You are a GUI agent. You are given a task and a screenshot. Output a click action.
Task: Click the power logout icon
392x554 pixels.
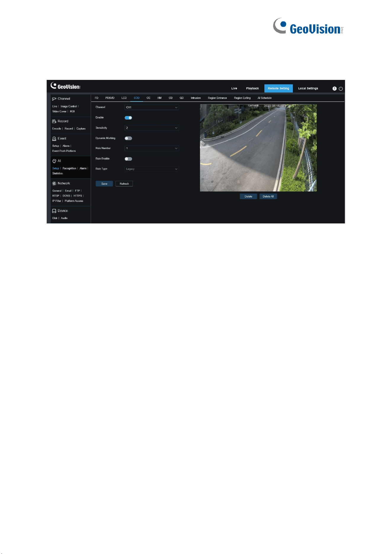click(341, 88)
